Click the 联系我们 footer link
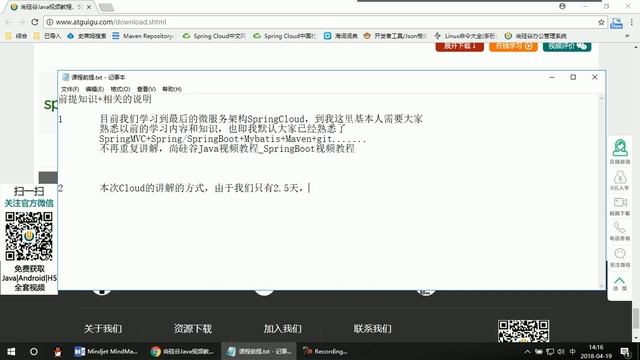640x360 pixels. tap(372, 328)
